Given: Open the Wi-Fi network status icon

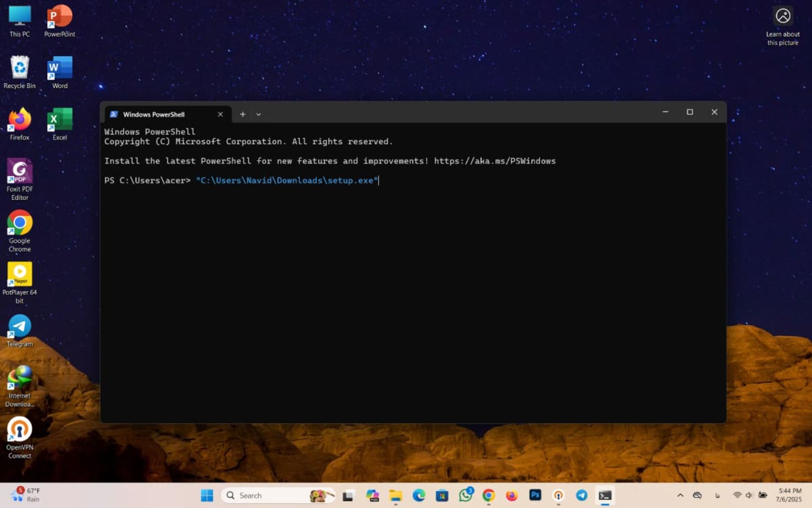Looking at the screenshot, I should click(x=737, y=495).
